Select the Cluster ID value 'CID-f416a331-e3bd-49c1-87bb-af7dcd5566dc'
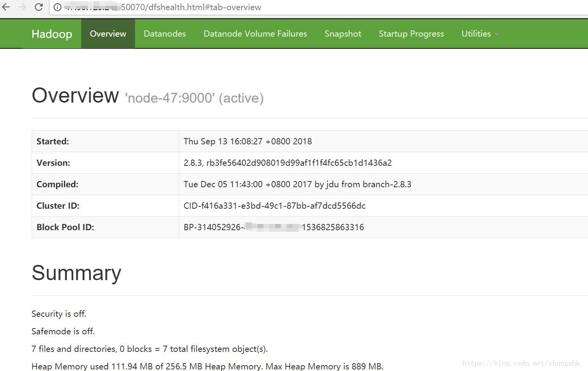 [x=275, y=206]
